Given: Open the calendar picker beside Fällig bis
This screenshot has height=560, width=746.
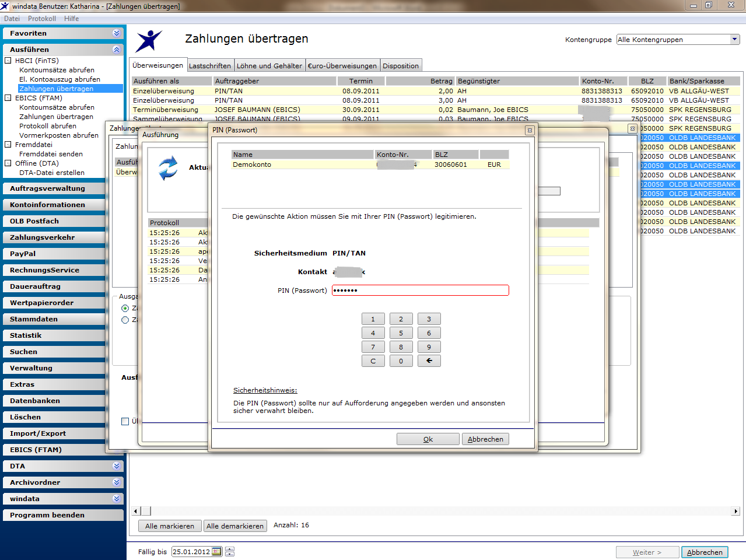Looking at the screenshot, I should 216,552.
